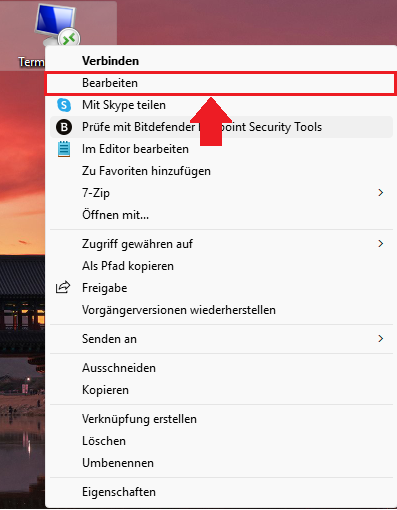This screenshot has height=510, width=397.
Task: Click Zu Favoriten hinzufügen
Action: coord(146,171)
